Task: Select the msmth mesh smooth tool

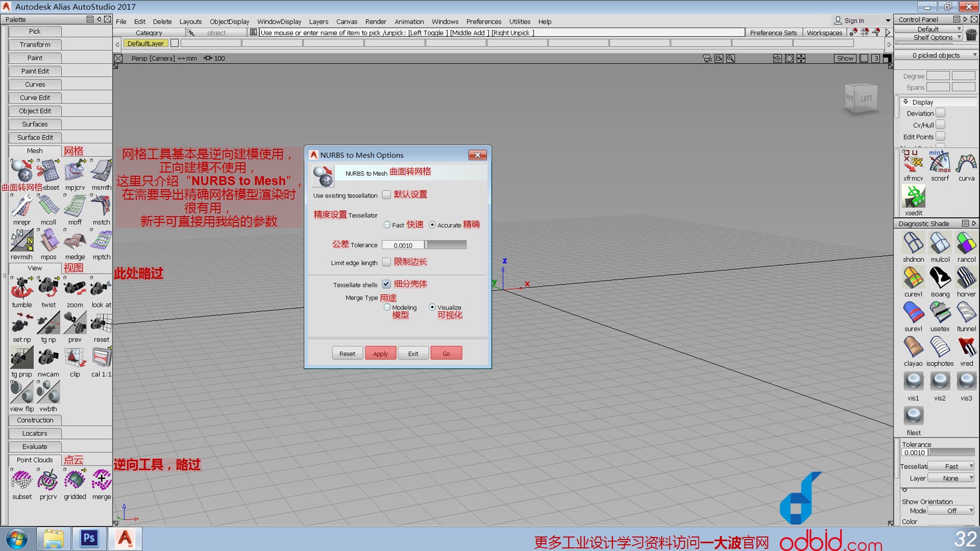Action: (101, 171)
